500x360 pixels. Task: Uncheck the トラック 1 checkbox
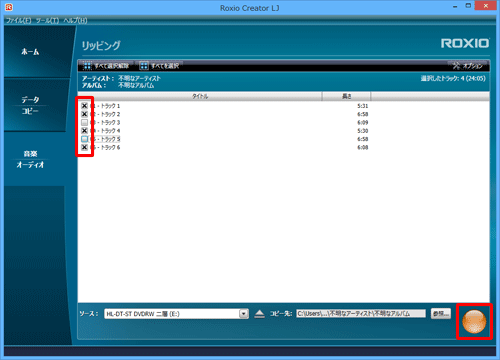(x=84, y=106)
